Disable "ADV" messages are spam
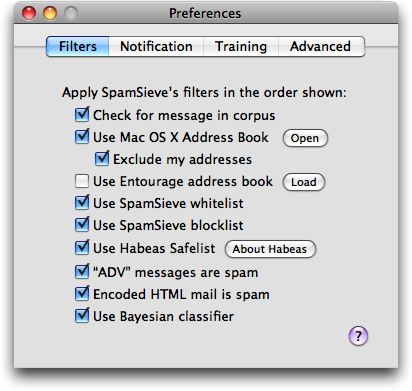Image resolution: width=412 pixels, height=391 pixels. [82, 272]
